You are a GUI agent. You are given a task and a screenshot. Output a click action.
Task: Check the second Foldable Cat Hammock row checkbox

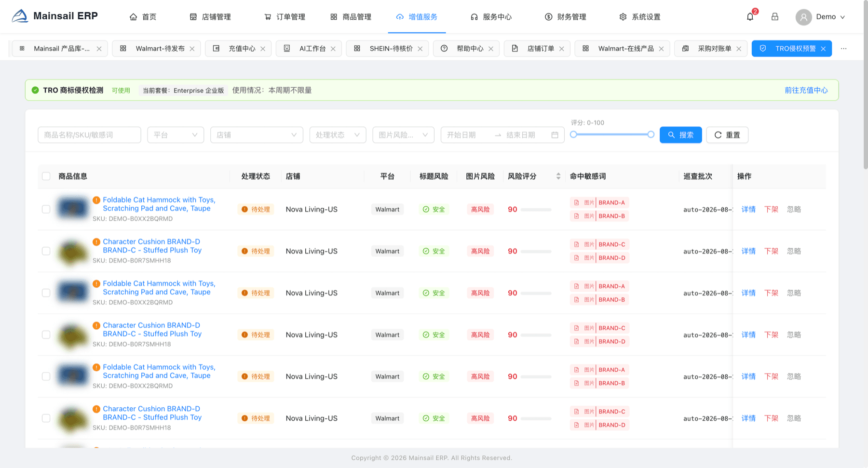46,293
